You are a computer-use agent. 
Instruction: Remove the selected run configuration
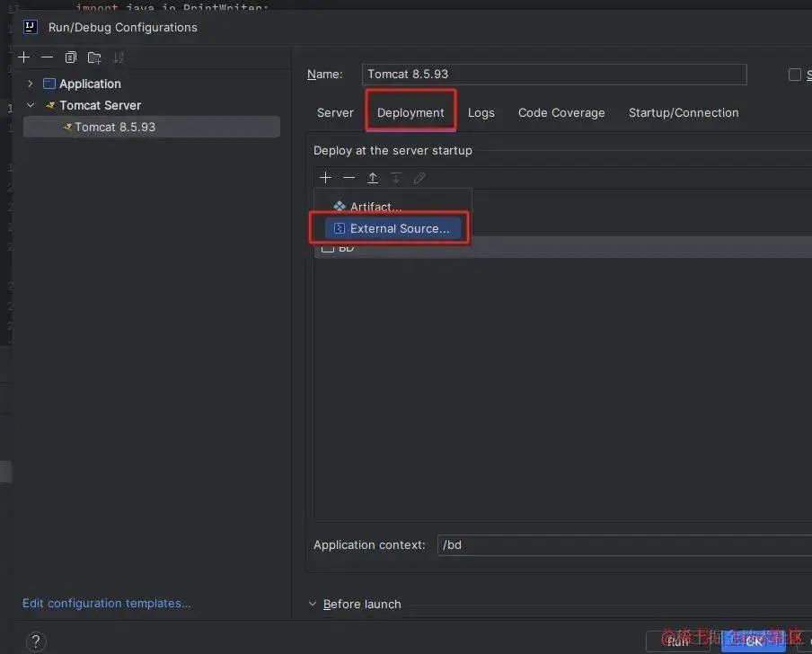pyautogui.click(x=47, y=57)
